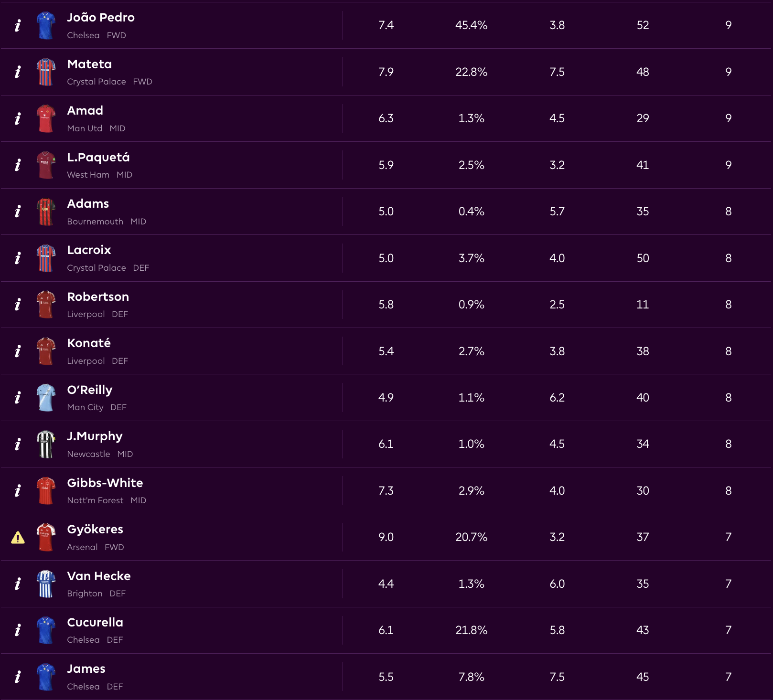
Task: Click J.Murphy's Newcastle striped shirt image
Action: 46,444
